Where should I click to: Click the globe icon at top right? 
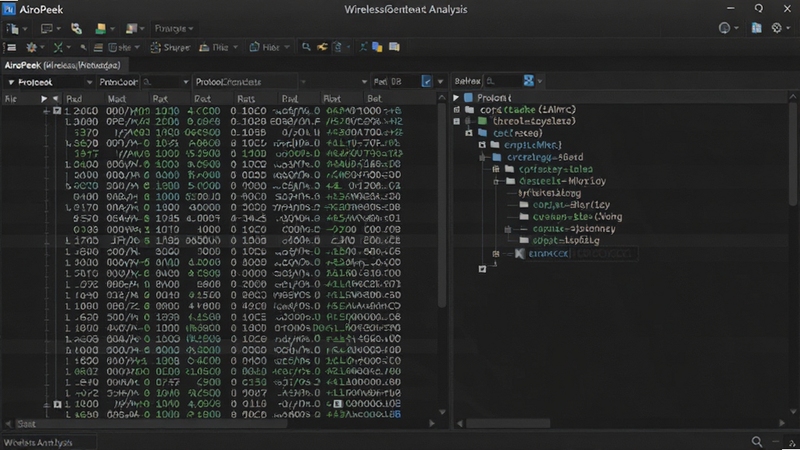[x=724, y=28]
